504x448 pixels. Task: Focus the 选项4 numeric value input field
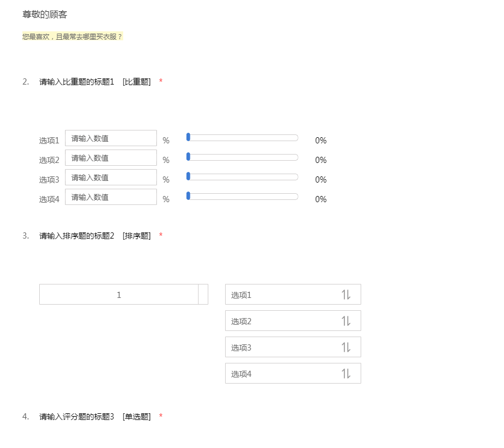click(x=111, y=197)
